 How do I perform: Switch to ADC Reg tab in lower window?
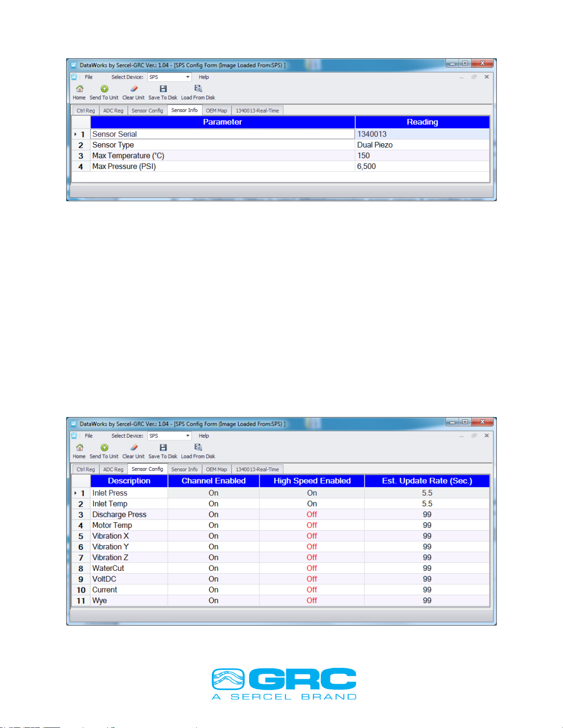pyautogui.click(x=113, y=469)
